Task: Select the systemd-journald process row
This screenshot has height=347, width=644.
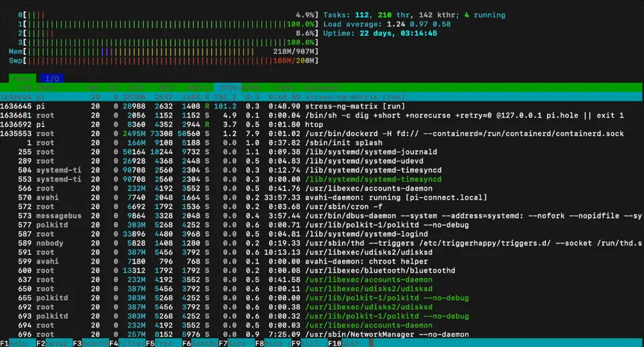Action: (x=321, y=151)
